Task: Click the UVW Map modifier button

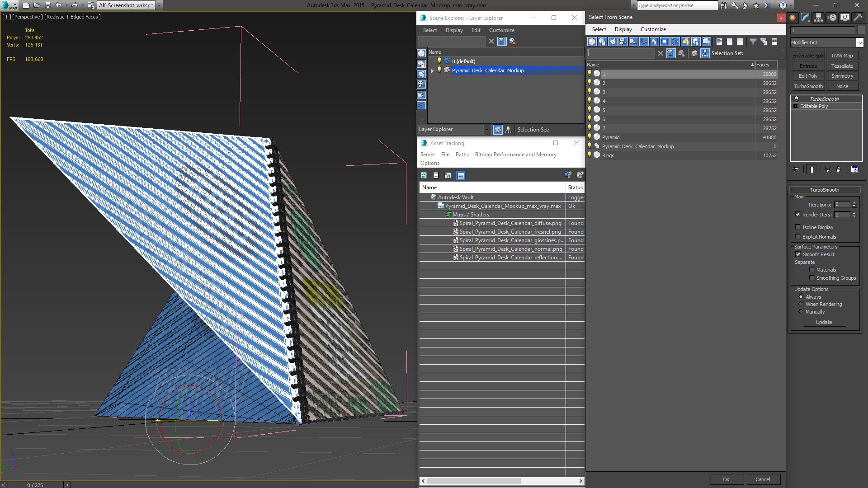Action: pyautogui.click(x=842, y=56)
